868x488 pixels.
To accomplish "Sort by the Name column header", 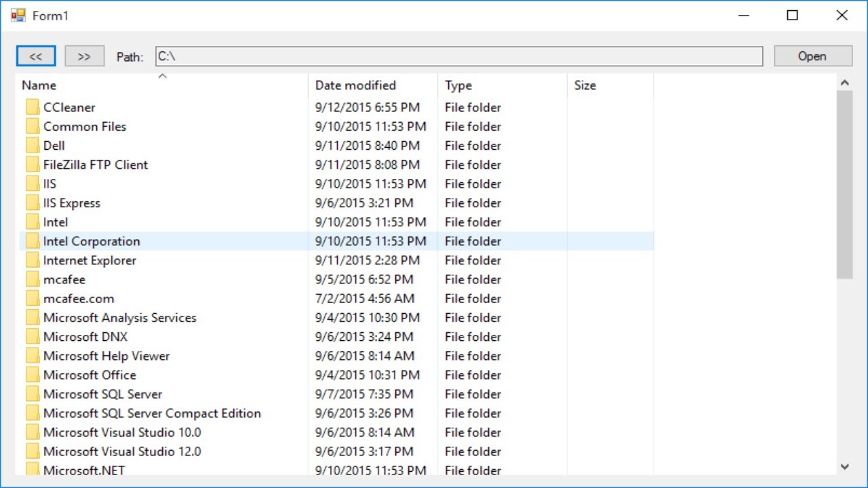I will [x=162, y=85].
